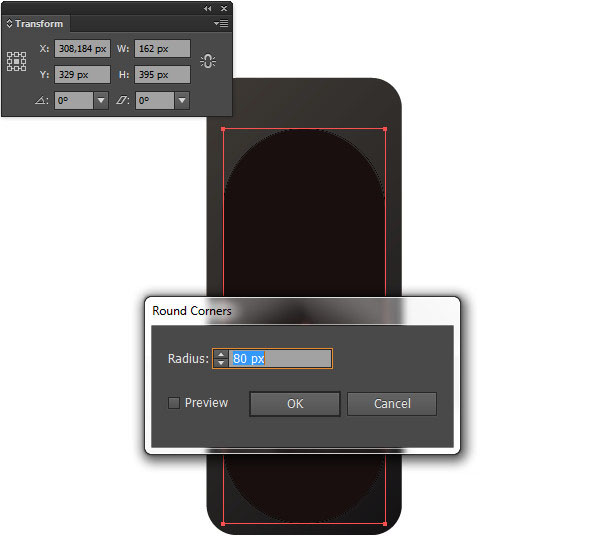
Task: Increase radius with stepper up arrow
Action: point(221,354)
